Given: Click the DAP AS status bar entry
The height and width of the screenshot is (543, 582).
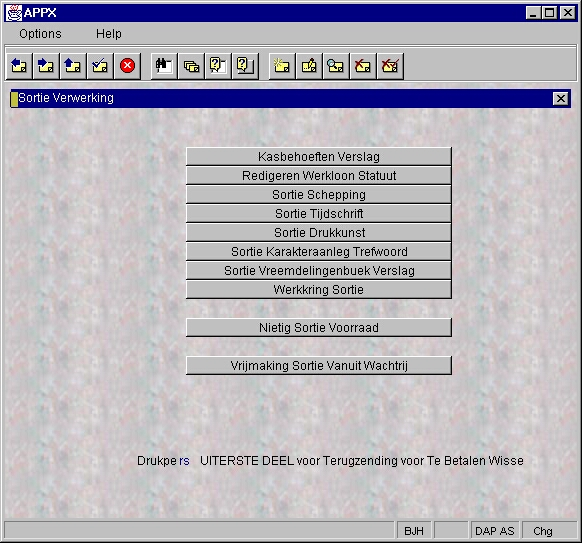Looking at the screenshot, I should click(495, 531).
